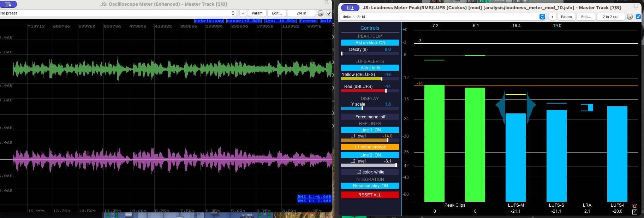Click the plus button in Loudness Meter toolbar
The image size is (644, 218).
pyautogui.click(x=552, y=17)
